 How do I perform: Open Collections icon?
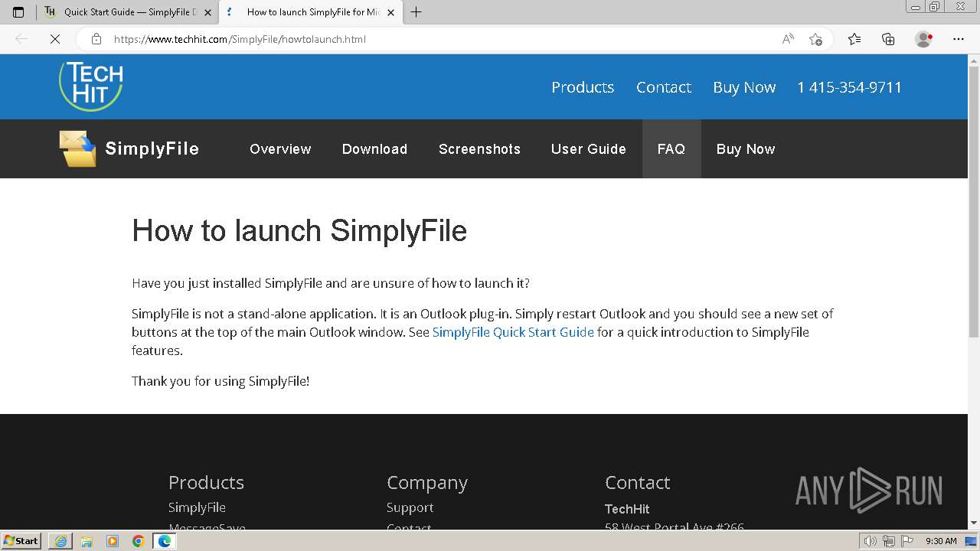tap(888, 39)
